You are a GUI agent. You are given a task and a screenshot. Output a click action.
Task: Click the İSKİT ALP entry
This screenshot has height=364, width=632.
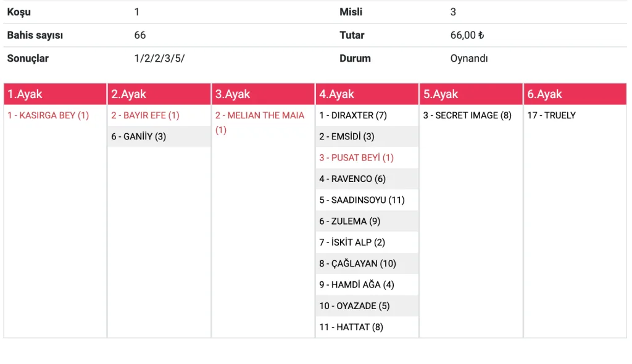(352, 242)
